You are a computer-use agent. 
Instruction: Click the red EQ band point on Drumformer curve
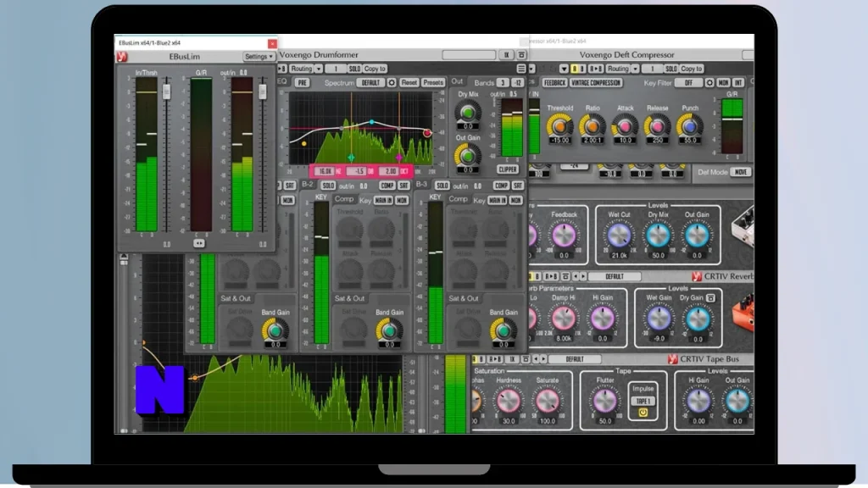click(427, 133)
